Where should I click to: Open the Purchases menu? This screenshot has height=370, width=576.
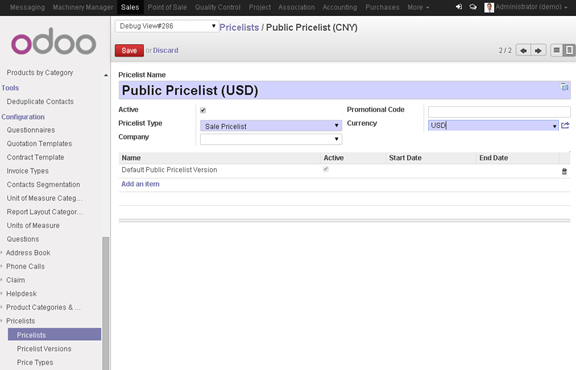tap(382, 7)
